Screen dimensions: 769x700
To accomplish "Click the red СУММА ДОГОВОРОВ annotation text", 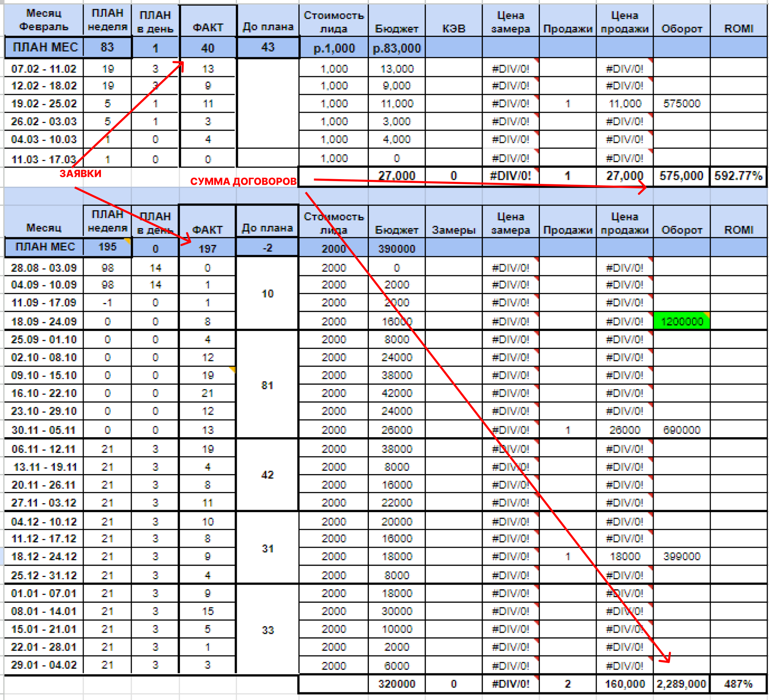I will (243, 182).
